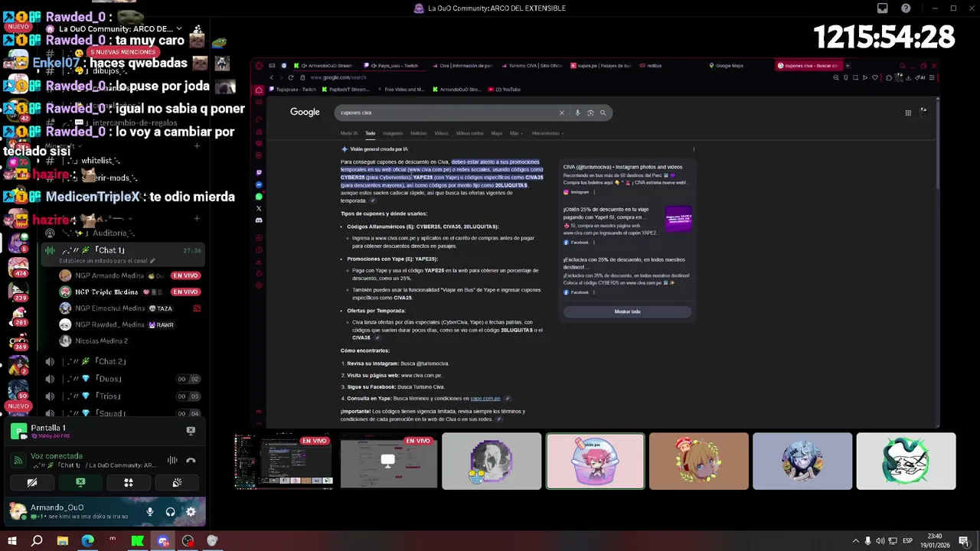The image size is (980, 551).
Task: Disconnect from voice with hang-up icon
Action: 191,460
